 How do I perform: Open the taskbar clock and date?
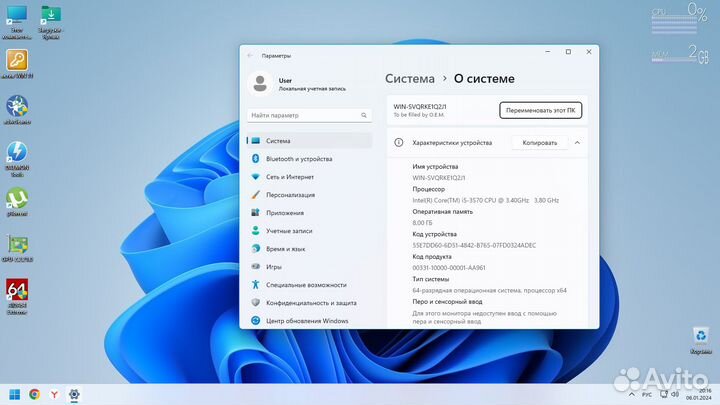[x=699, y=394]
